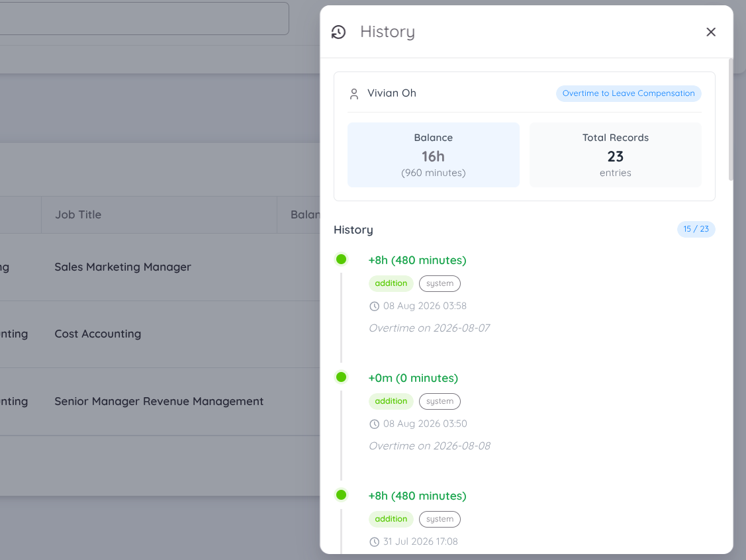Click the Senior Manager Revenue Management cell
Image resolution: width=746 pixels, height=560 pixels.
point(160,402)
